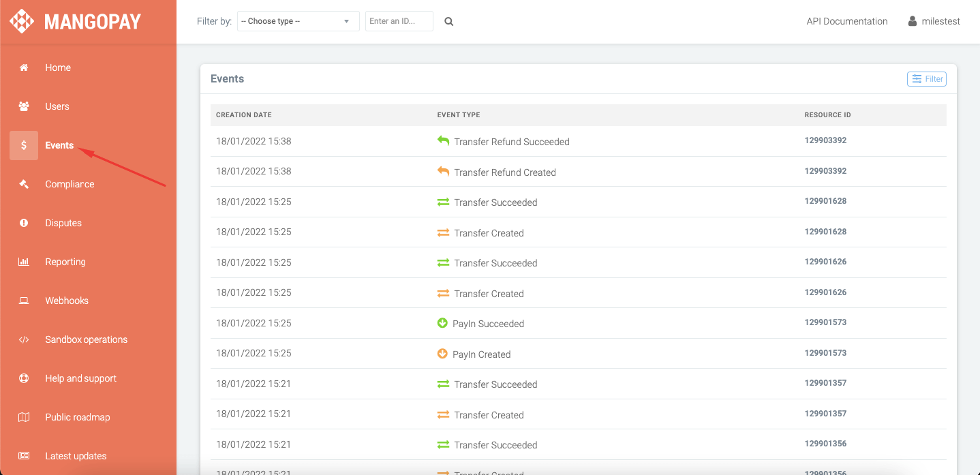
Task: Click the MANGOPAY logo icon
Action: coord(22,21)
